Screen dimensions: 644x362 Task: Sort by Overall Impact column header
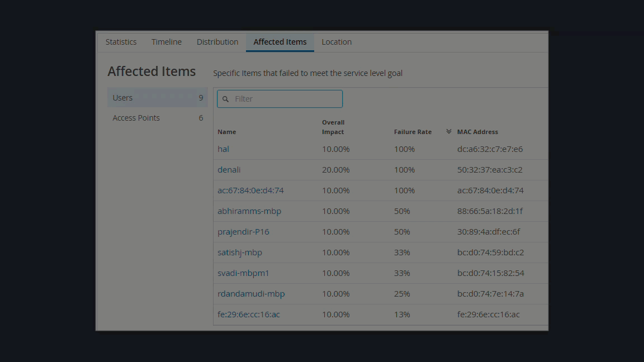click(x=333, y=127)
